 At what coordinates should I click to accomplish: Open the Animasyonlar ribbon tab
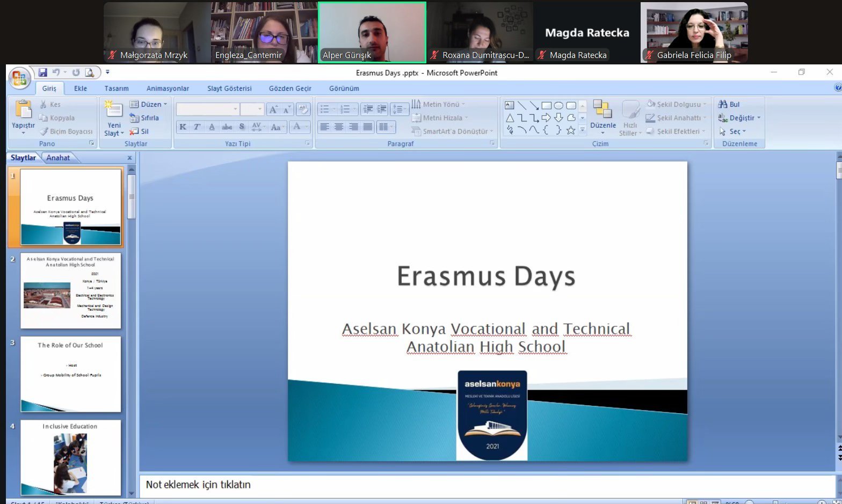tap(168, 89)
